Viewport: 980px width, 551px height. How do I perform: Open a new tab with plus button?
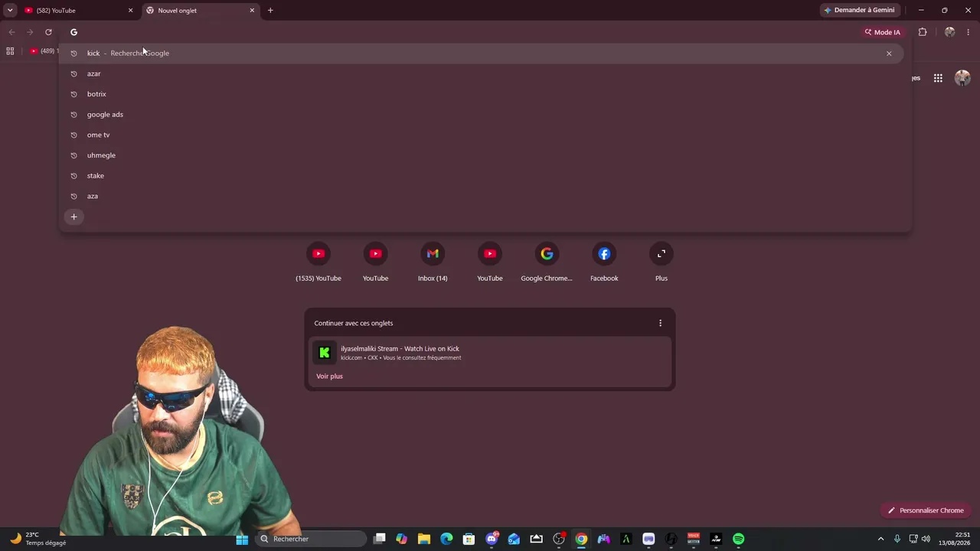[x=270, y=11]
